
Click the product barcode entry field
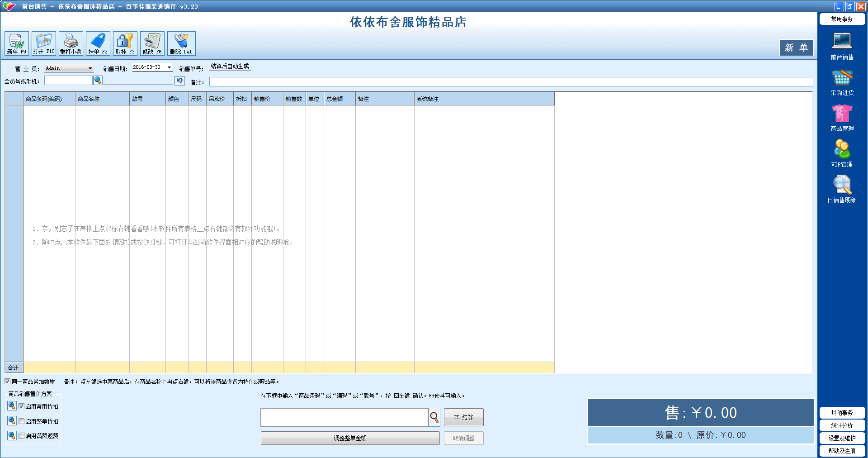tap(344, 417)
